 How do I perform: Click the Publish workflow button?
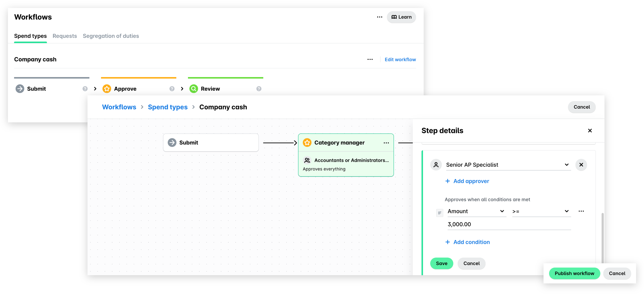[x=574, y=273]
